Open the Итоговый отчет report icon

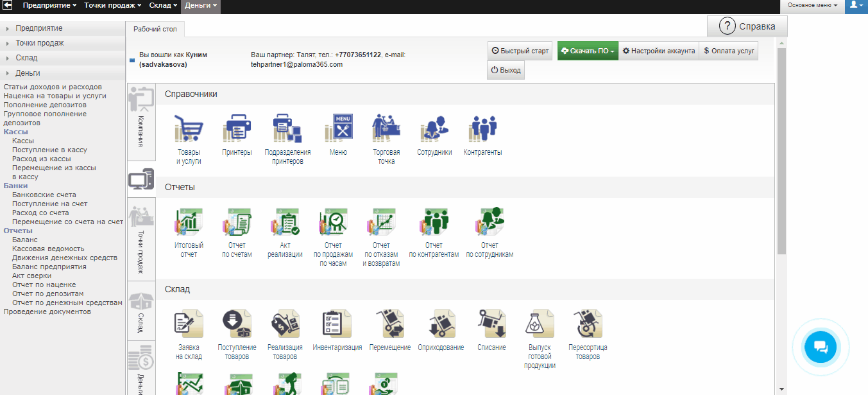pyautogui.click(x=189, y=222)
